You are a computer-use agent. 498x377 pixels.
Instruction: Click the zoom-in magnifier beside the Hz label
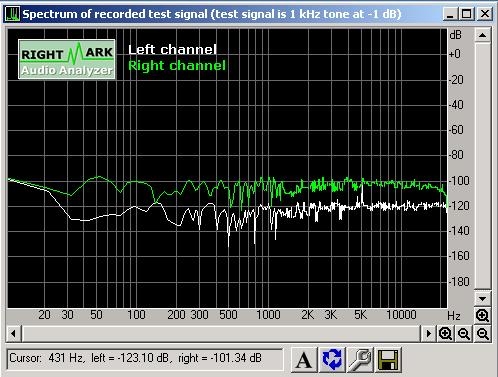482,315
